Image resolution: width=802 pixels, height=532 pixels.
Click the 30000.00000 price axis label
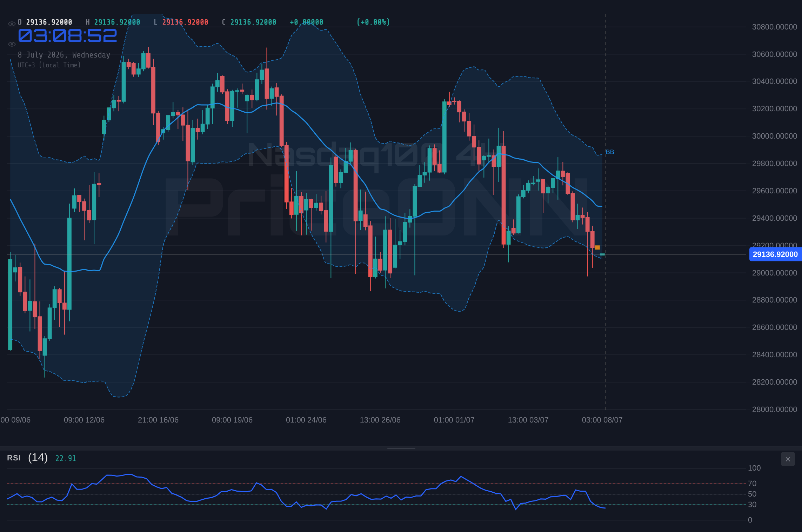774,136
